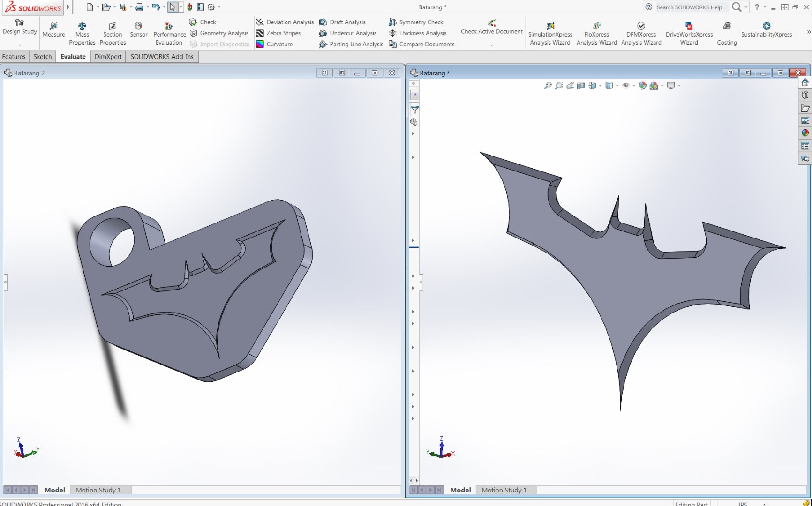812x506 pixels.
Task: Open the Undo history dropdown arrow
Action: pos(164,7)
